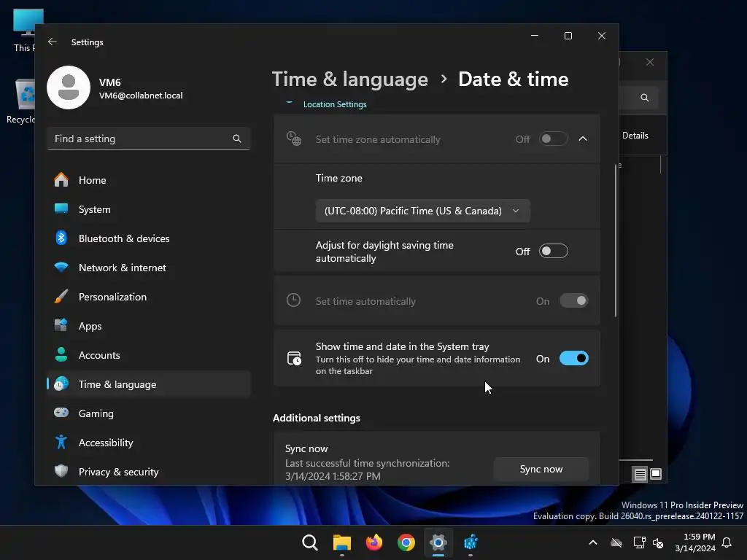The width and height of the screenshot is (747, 560).
Task: Click the Settings page vertical scrollbar
Action: coord(616,241)
